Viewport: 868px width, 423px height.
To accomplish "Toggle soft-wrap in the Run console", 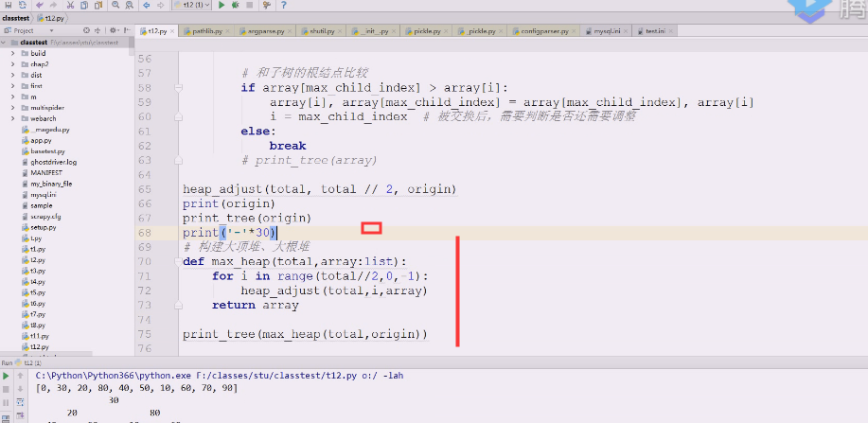I will (x=21, y=402).
